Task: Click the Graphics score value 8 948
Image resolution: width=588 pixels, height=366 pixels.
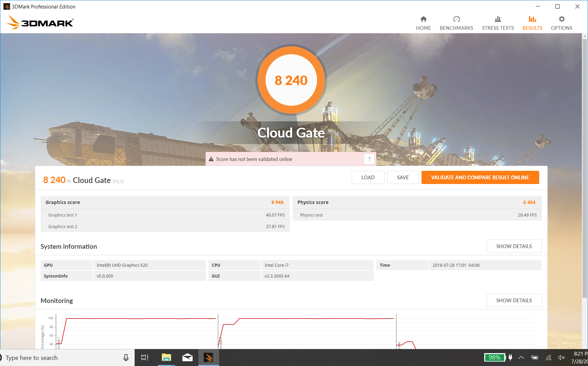Action: (277, 202)
